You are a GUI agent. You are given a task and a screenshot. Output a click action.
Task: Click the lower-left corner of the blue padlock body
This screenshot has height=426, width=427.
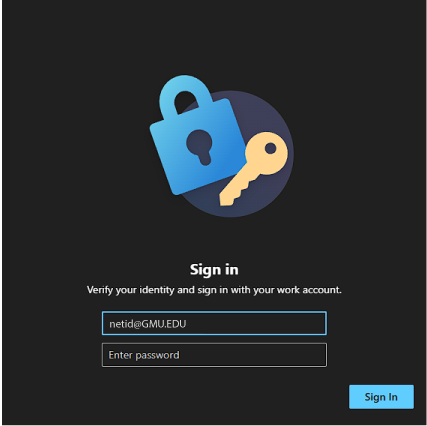[177, 188]
